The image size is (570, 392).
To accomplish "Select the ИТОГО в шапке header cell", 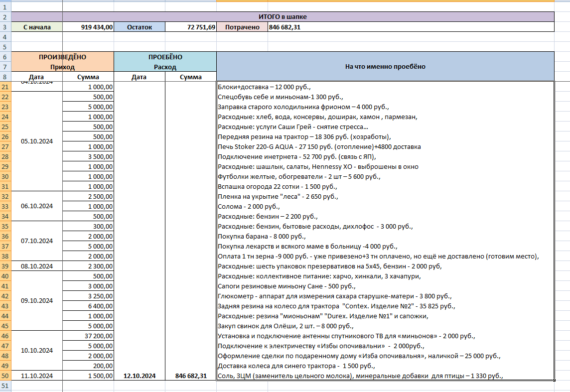I will [x=283, y=17].
